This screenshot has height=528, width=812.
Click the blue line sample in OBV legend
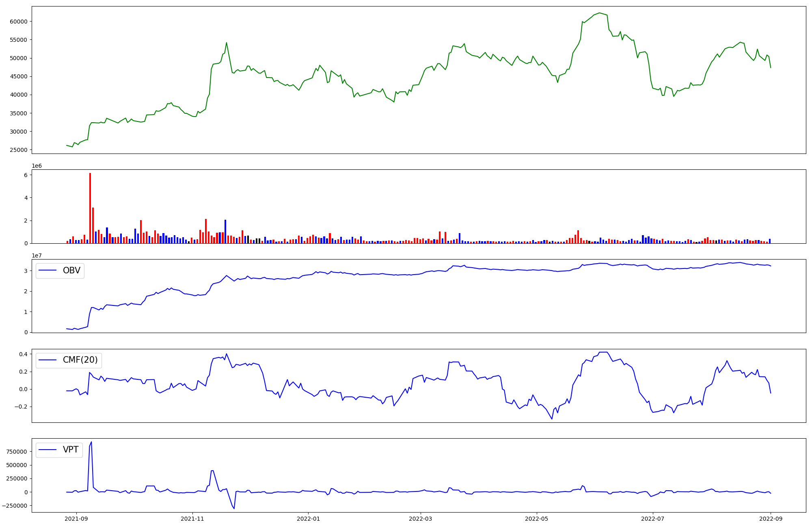point(48,270)
